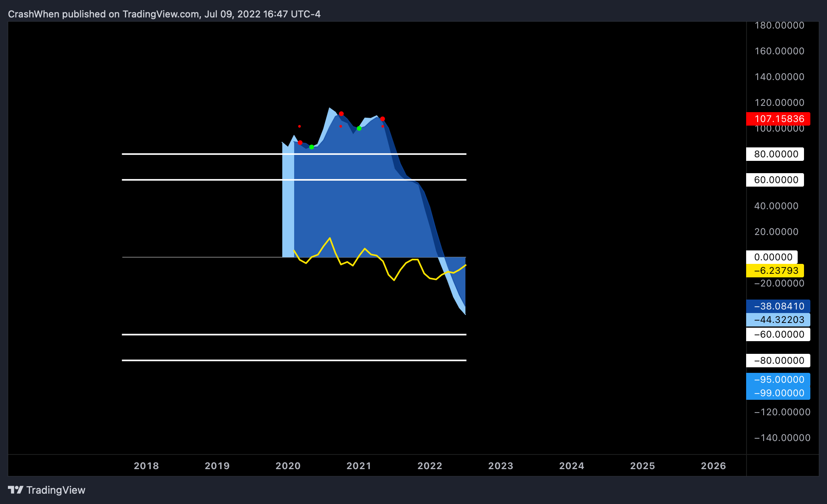Click the 2022 time axis label
The image size is (827, 504).
coord(430,466)
